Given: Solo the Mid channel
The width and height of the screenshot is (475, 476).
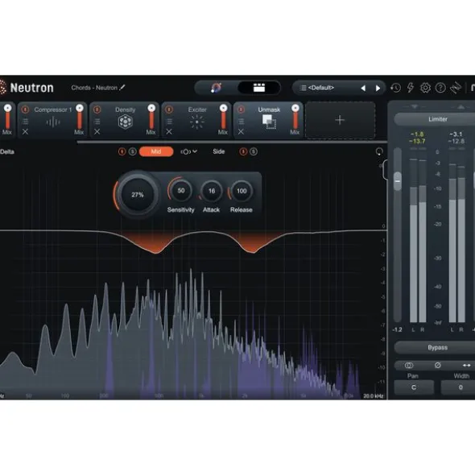Looking at the screenshot, I should click(132, 151).
